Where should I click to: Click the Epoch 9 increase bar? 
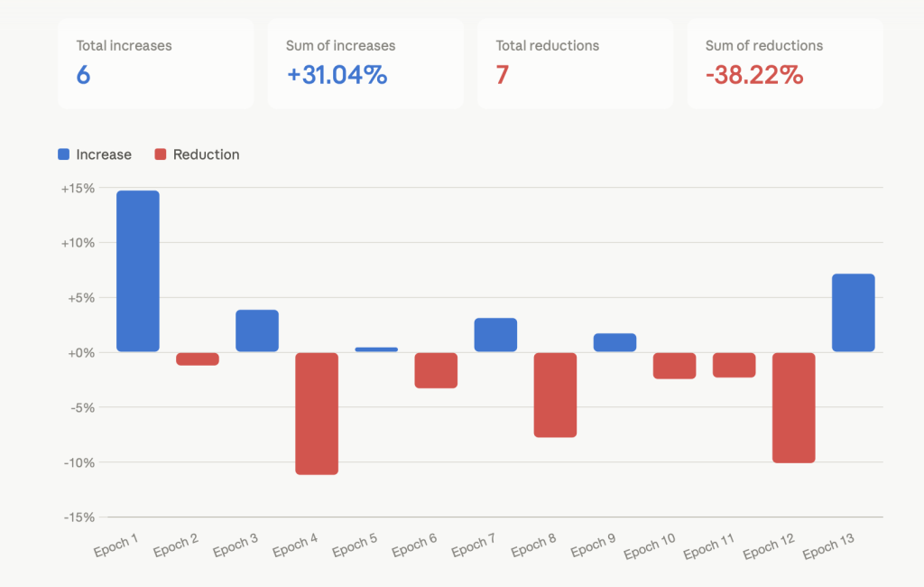(614, 342)
